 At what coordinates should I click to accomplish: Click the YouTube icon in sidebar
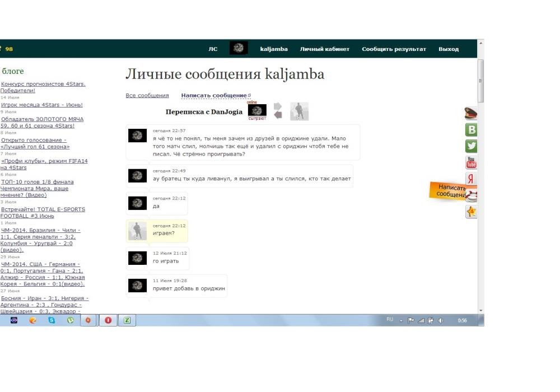tap(472, 163)
